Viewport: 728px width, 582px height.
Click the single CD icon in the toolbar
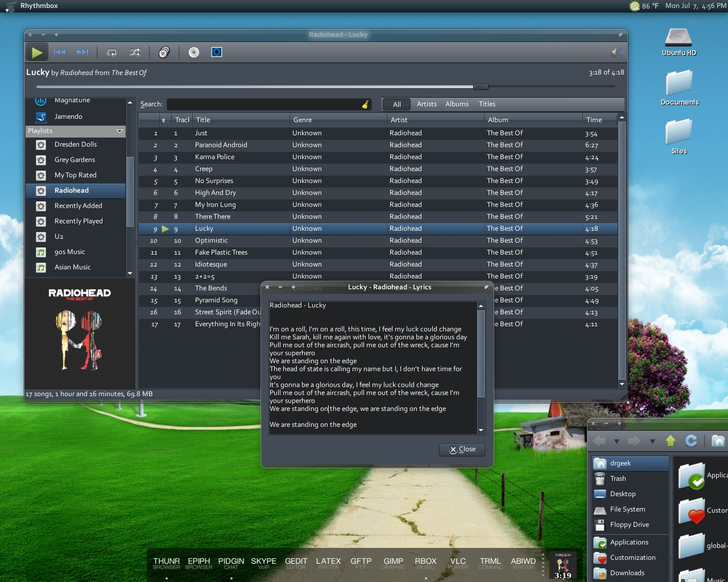click(194, 52)
